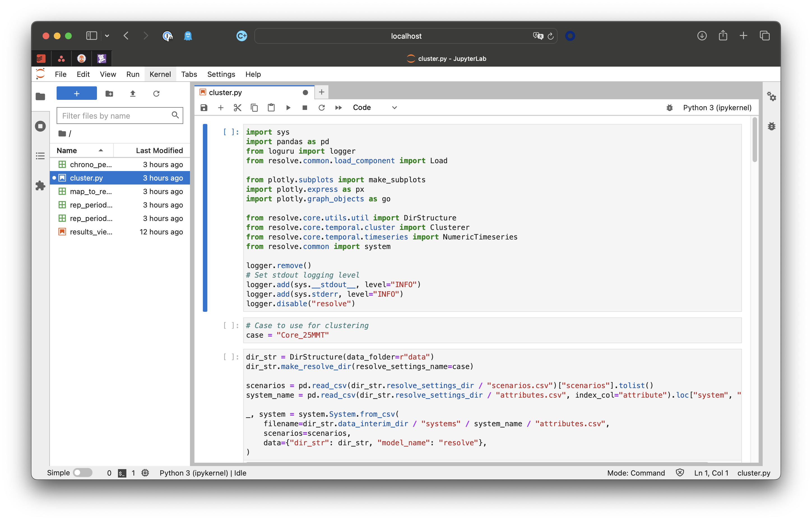Open the Python 3 (ipykernel) kernel selector
Image resolution: width=812 pixels, height=521 pixels.
[717, 108]
